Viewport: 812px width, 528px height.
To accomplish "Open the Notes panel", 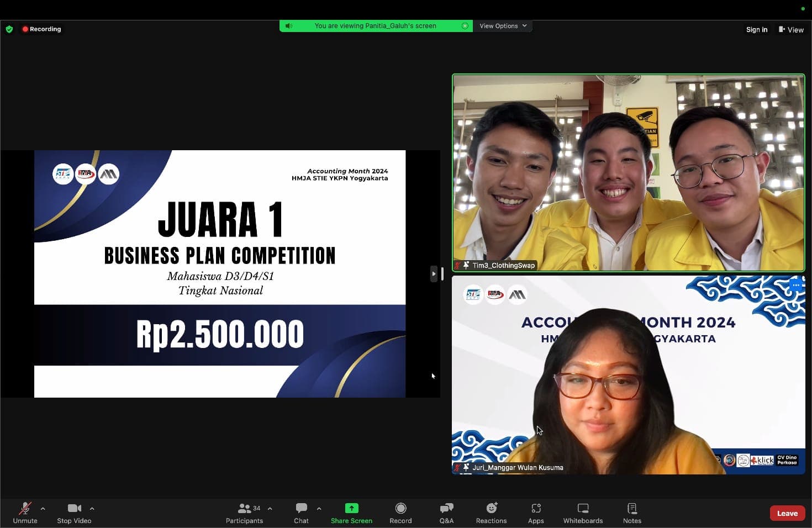I will 632,513.
